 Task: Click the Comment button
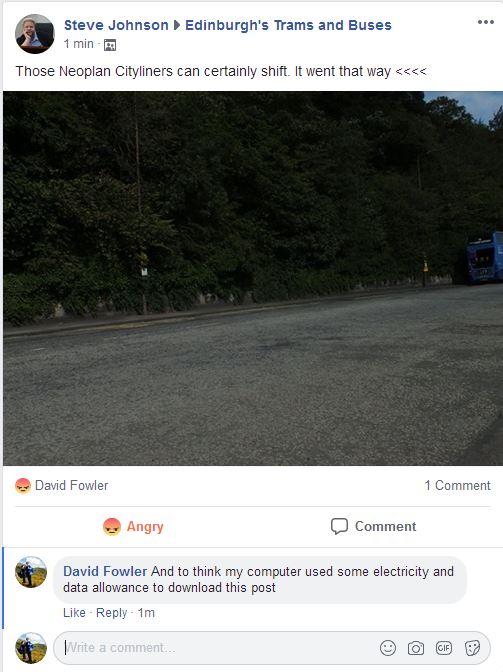(x=373, y=526)
